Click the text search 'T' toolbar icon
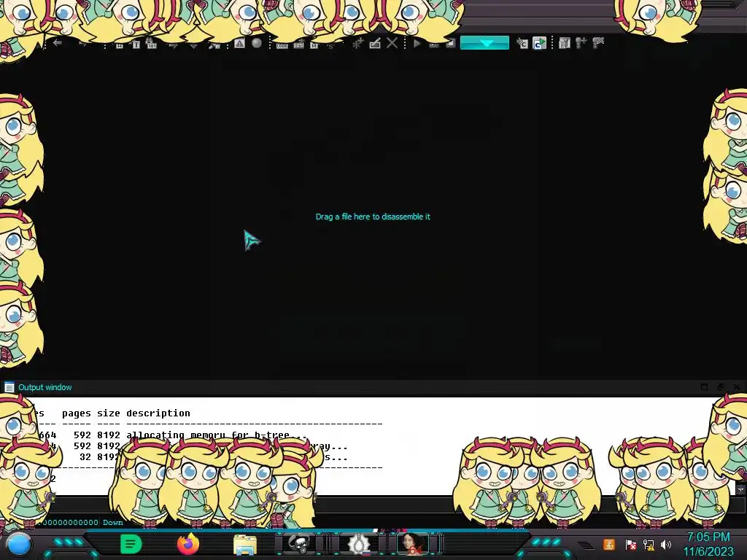 tap(136, 44)
